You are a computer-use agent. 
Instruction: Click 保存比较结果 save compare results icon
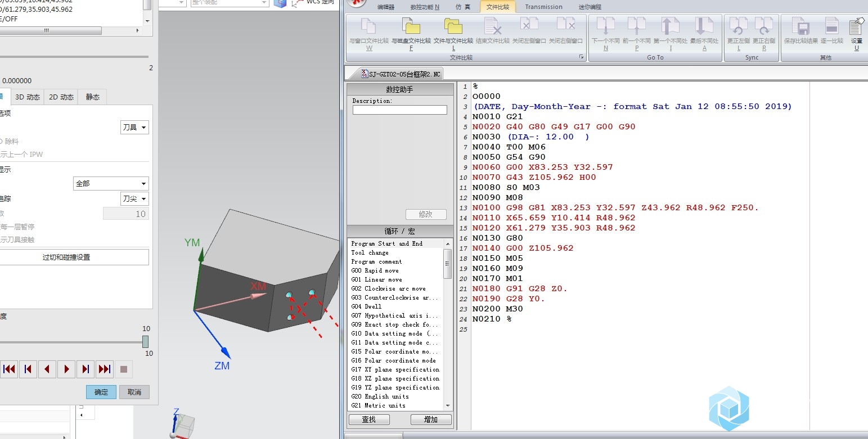click(x=800, y=26)
